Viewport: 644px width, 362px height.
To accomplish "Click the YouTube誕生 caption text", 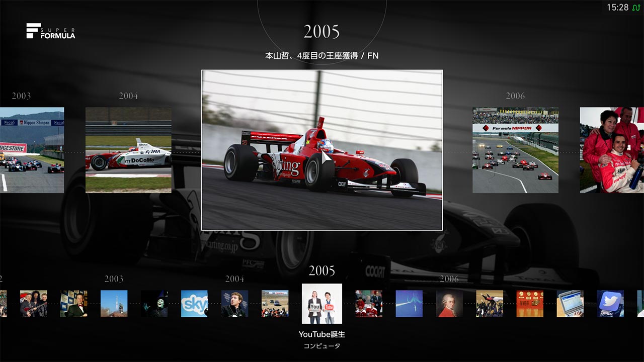I will (x=321, y=334).
